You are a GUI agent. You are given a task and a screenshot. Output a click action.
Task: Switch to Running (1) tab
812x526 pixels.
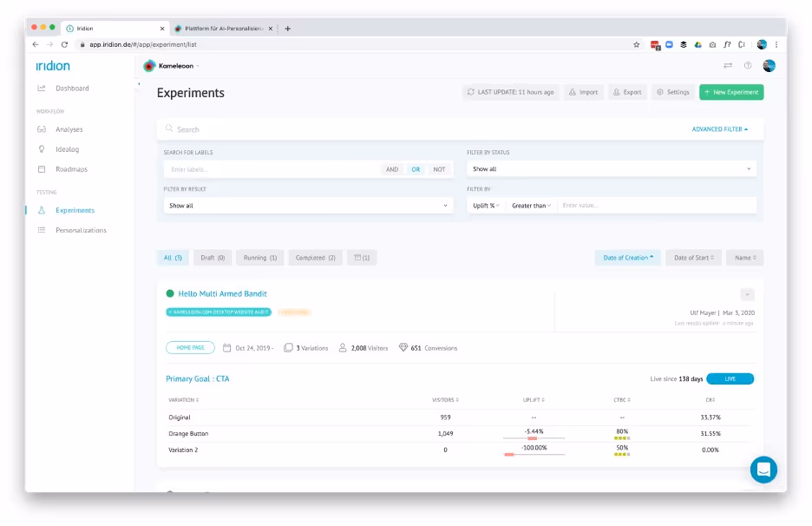[260, 258]
